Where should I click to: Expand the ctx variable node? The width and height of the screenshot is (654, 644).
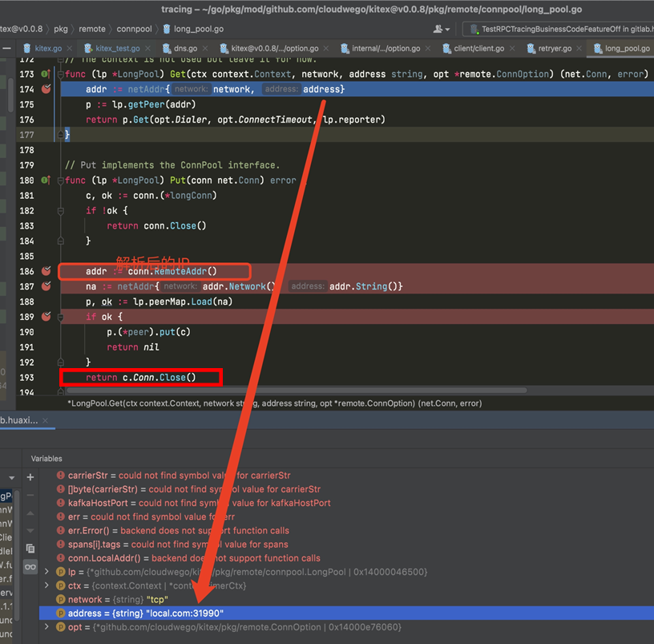tap(47, 585)
